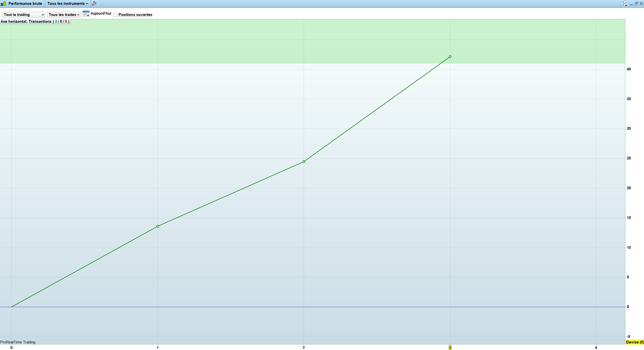This screenshot has height=350, width=644.
Task: Close the Performance brute window
Action: coord(641,4)
